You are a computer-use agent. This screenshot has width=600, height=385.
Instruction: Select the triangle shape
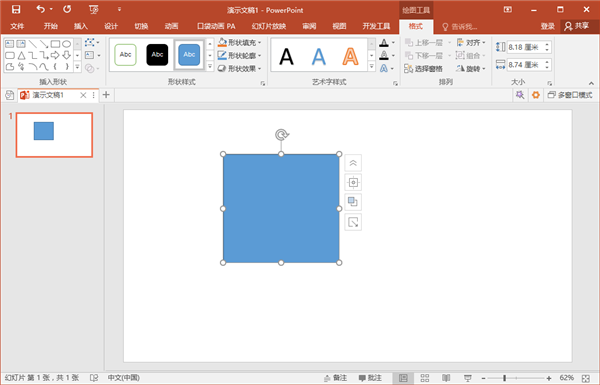point(21,55)
